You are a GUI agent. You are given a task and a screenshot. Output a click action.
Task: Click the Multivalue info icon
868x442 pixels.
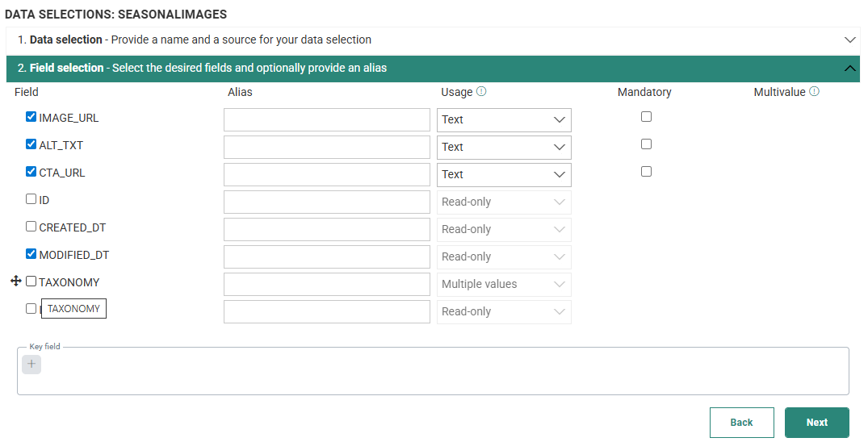(x=814, y=92)
